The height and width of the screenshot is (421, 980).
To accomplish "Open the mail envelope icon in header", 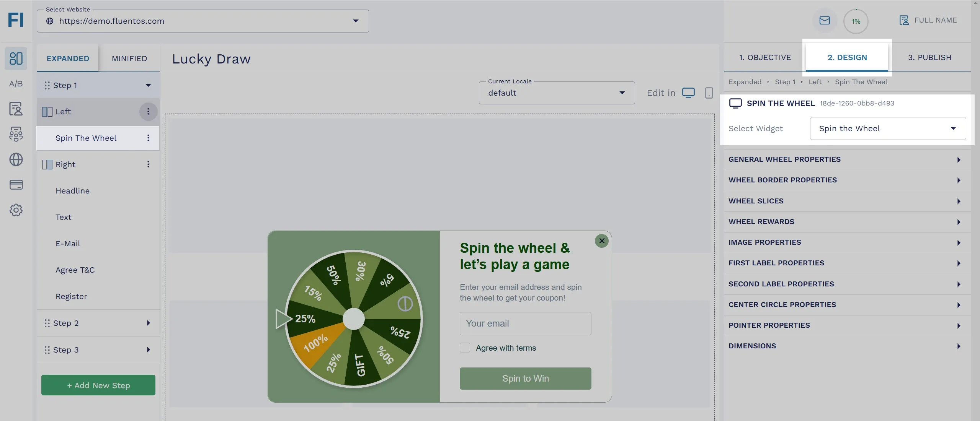I will [x=825, y=21].
